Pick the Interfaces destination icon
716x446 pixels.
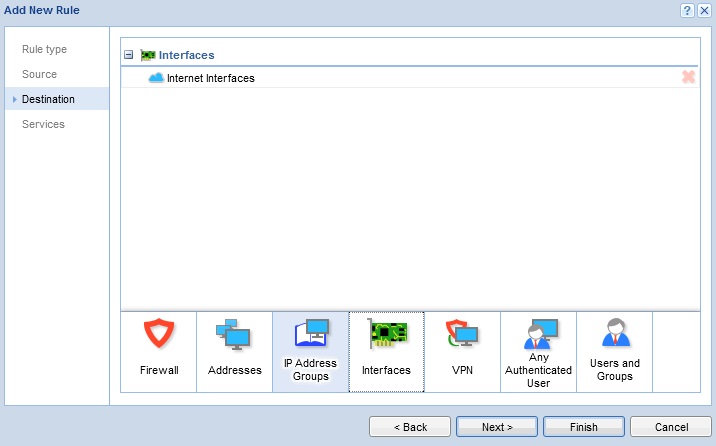coord(386,350)
